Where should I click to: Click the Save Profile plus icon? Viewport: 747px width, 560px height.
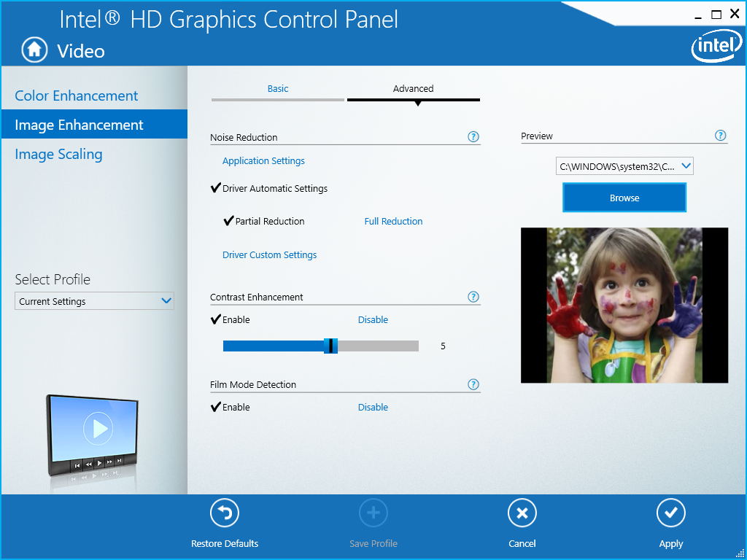(x=373, y=513)
